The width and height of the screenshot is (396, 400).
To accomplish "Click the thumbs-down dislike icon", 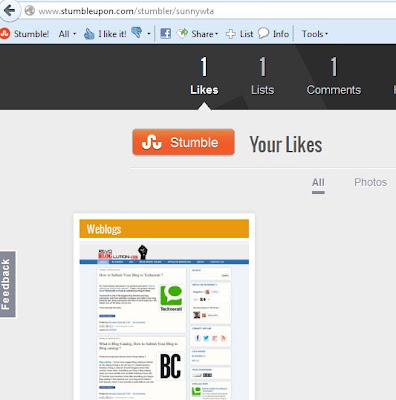I will tap(137, 33).
